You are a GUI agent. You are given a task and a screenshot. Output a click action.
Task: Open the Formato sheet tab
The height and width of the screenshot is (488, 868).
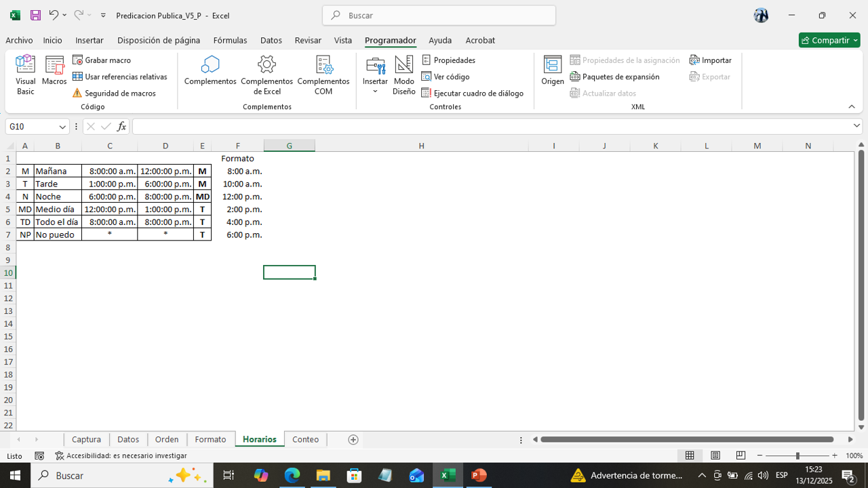[210, 439]
